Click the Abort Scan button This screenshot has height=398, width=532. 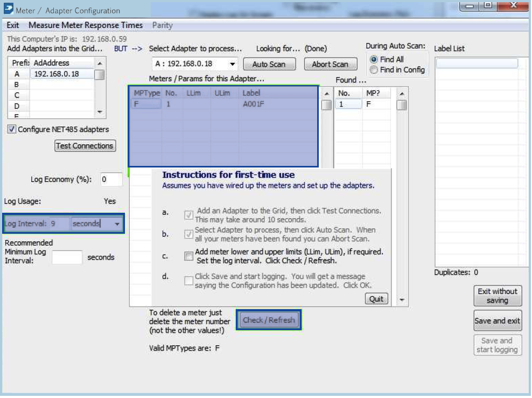330,64
